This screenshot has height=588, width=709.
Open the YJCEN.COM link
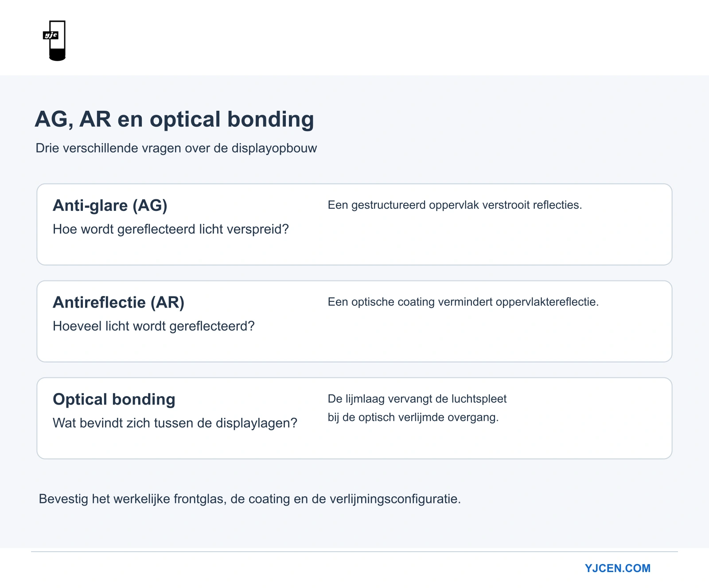[617, 568]
